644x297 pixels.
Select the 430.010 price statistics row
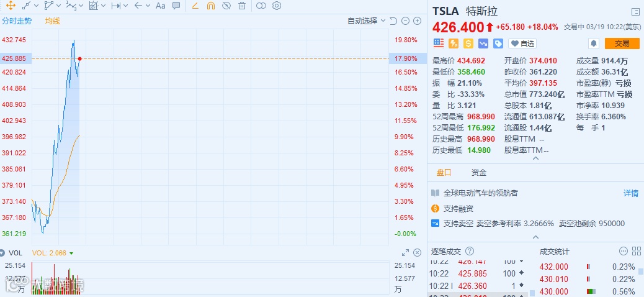[x=588, y=280]
